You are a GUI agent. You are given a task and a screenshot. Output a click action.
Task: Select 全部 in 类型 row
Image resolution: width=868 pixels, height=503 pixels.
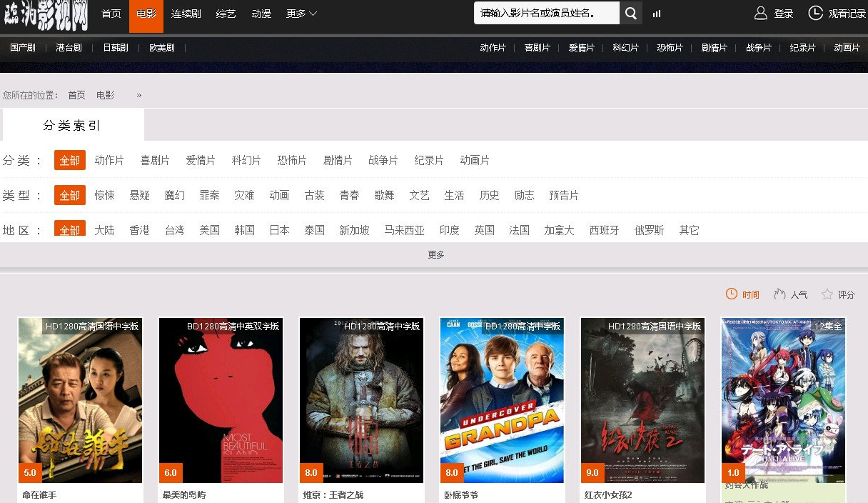tap(70, 195)
